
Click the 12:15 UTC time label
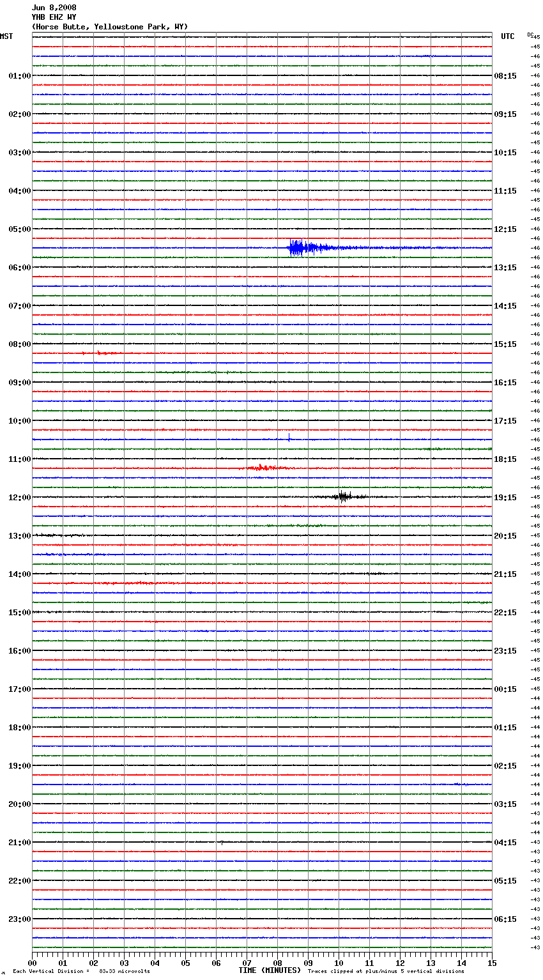pos(505,229)
